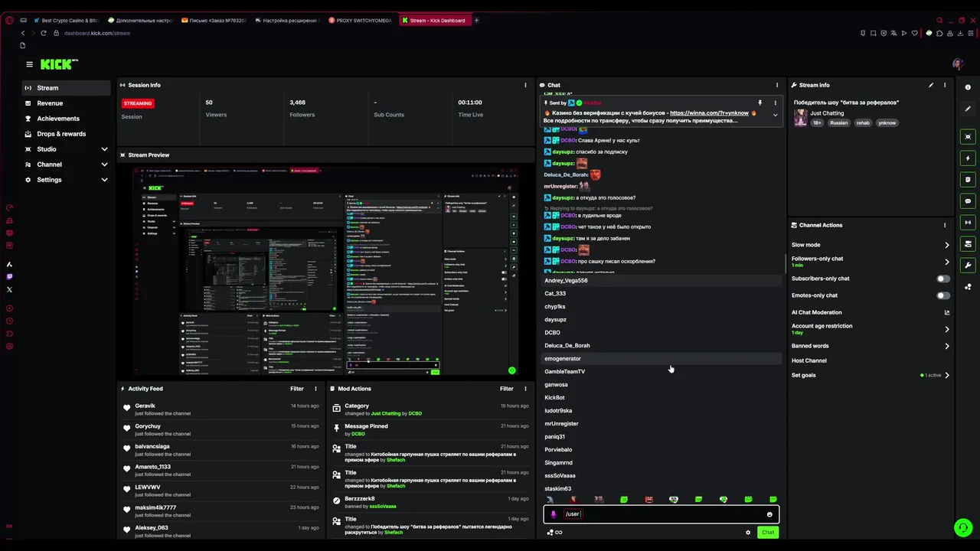Click the lightning bolt quick action icon
The image size is (980, 551).
point(968,158)
